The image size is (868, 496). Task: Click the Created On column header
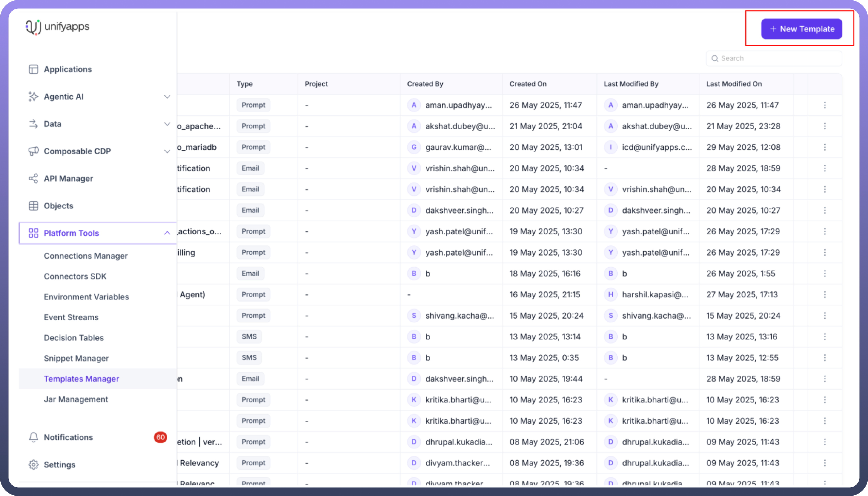528,84
